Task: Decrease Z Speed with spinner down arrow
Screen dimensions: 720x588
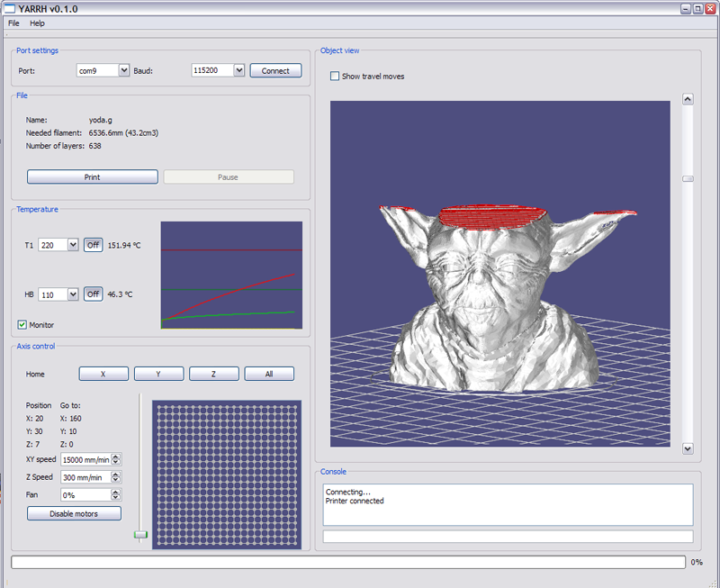Action: coord(116,480)
